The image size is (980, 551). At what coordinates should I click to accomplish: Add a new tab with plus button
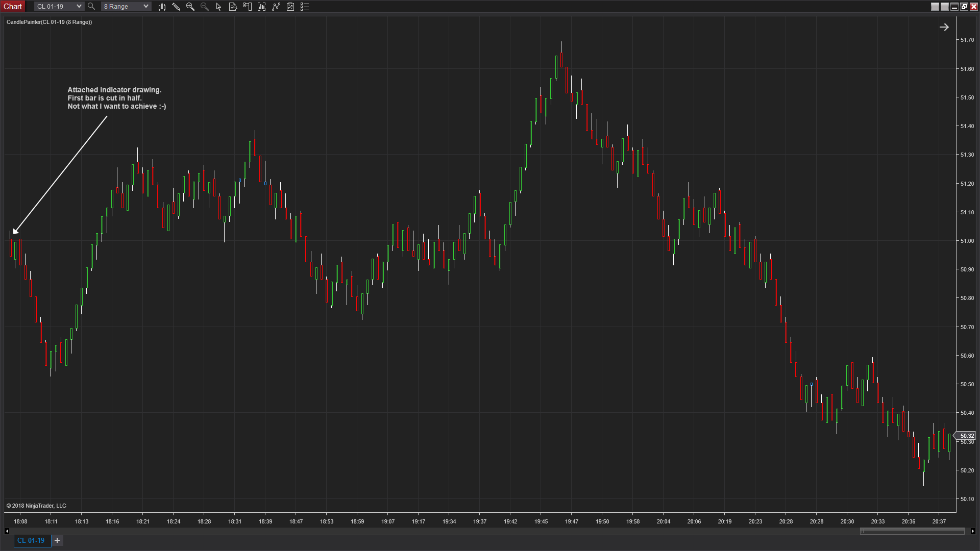[x=57, y=540]
